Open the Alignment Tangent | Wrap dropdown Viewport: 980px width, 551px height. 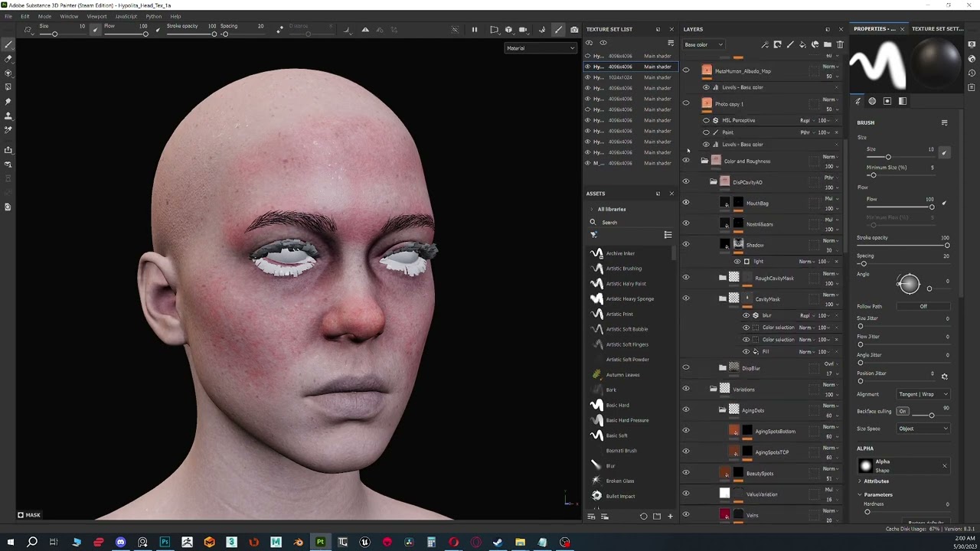[923, 394]
